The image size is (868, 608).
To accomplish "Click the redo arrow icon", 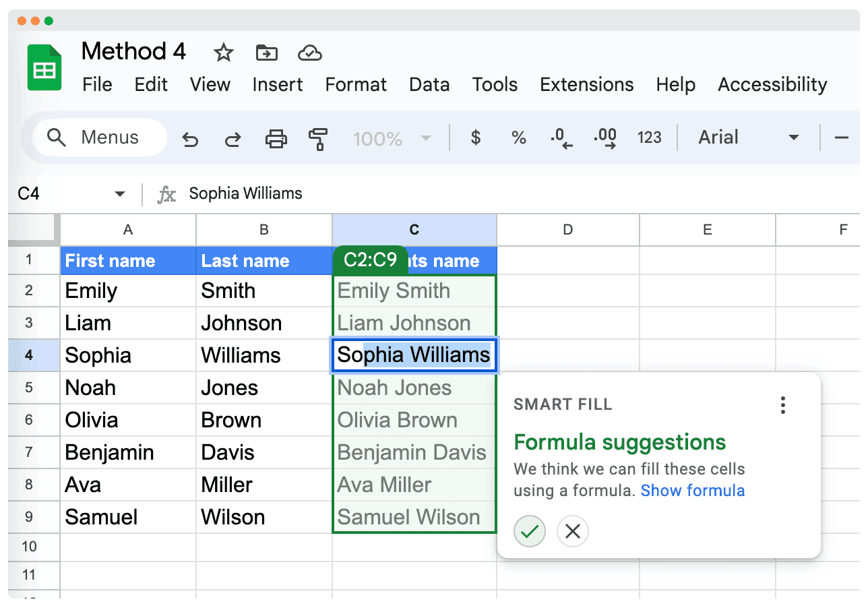I will coord(232,139).
